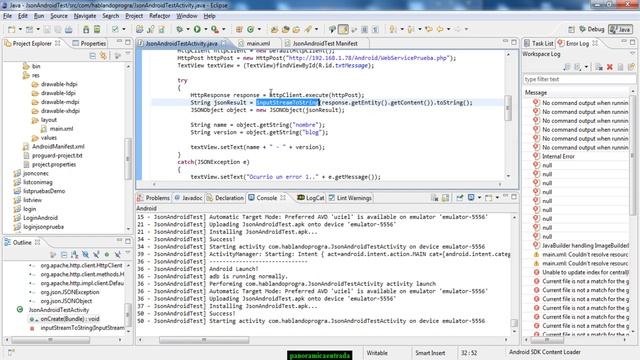Toggle Link with Editor in Project Explorer
The height and width of the screenshot is (360, 640).
click(x=103, y=56)
